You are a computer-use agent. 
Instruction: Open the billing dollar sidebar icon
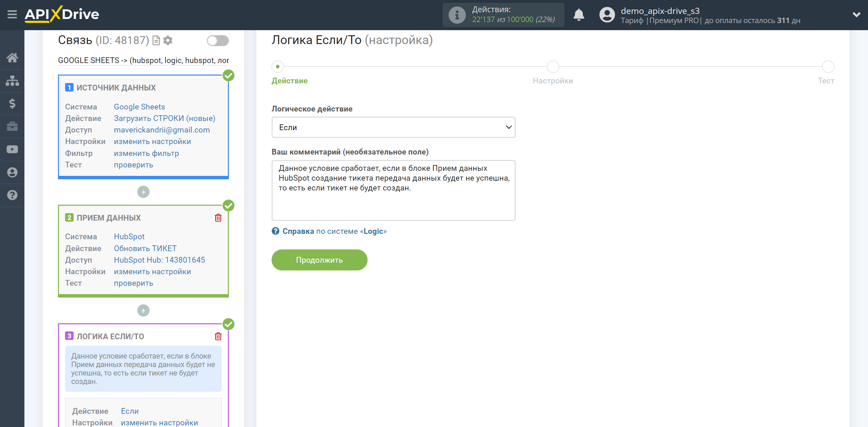[x=12, y=103]
